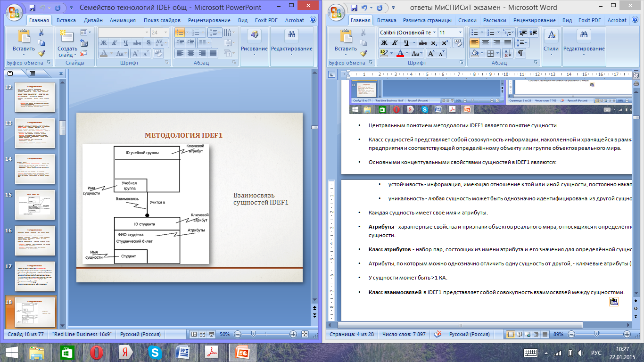Click Fit slide to window icon
This screenshot has height=362, width=644.
[x=305, y=334]
